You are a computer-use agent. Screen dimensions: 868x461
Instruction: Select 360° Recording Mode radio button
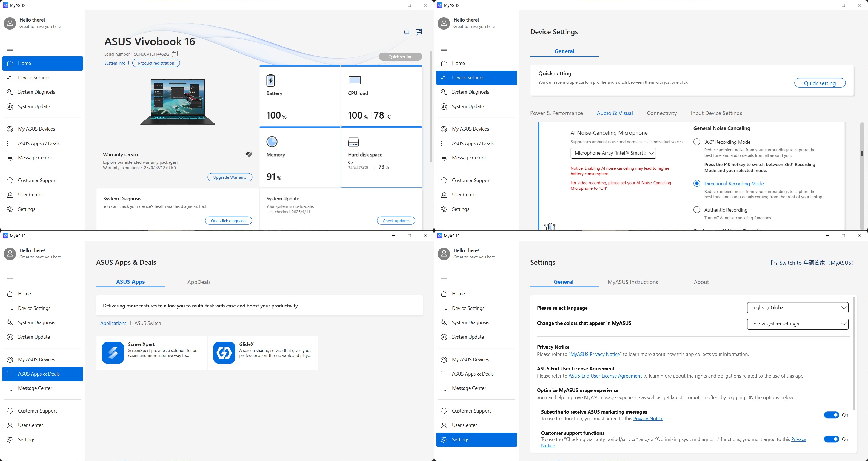697,142
